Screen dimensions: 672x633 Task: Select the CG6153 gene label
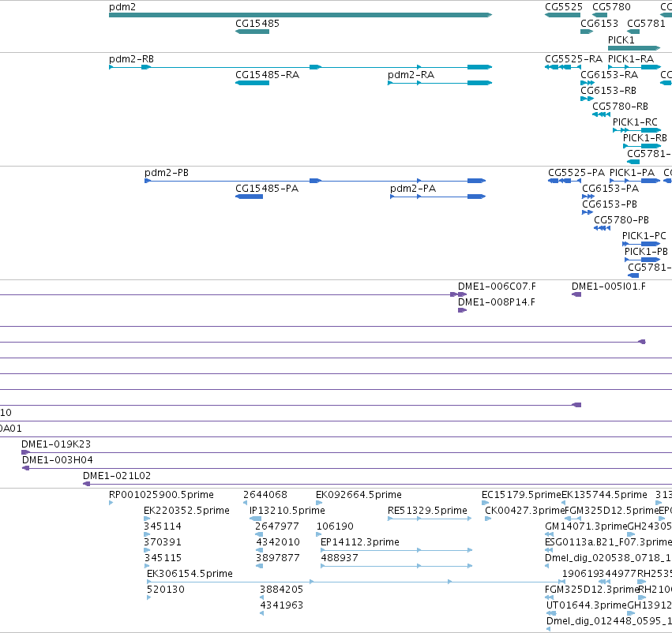point(599,24)
